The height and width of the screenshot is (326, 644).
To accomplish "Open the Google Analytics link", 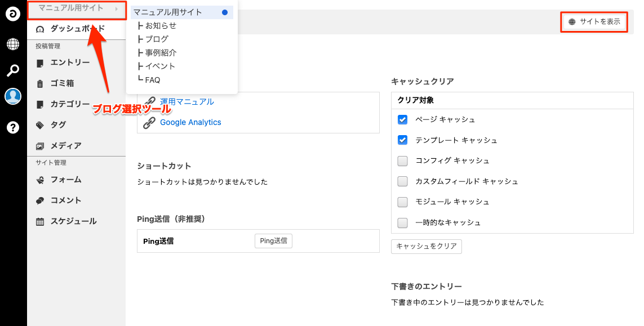I will click(x=190, y=122).
